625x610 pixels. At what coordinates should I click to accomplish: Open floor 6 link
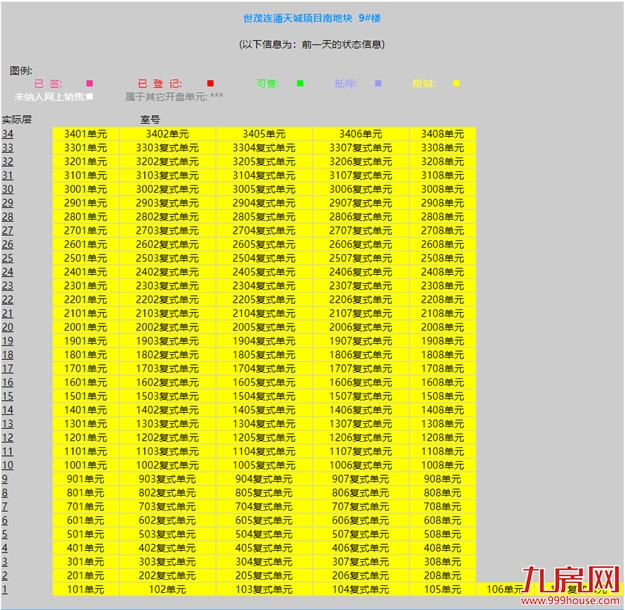point(5,520)
